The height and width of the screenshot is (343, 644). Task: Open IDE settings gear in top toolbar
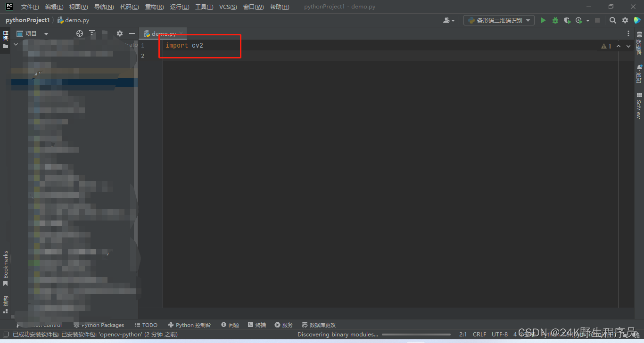click(x=625, y=20)
